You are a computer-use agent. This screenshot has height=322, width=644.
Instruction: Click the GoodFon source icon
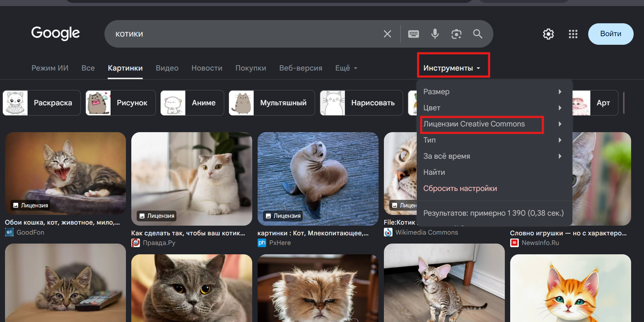pos(9,232)
